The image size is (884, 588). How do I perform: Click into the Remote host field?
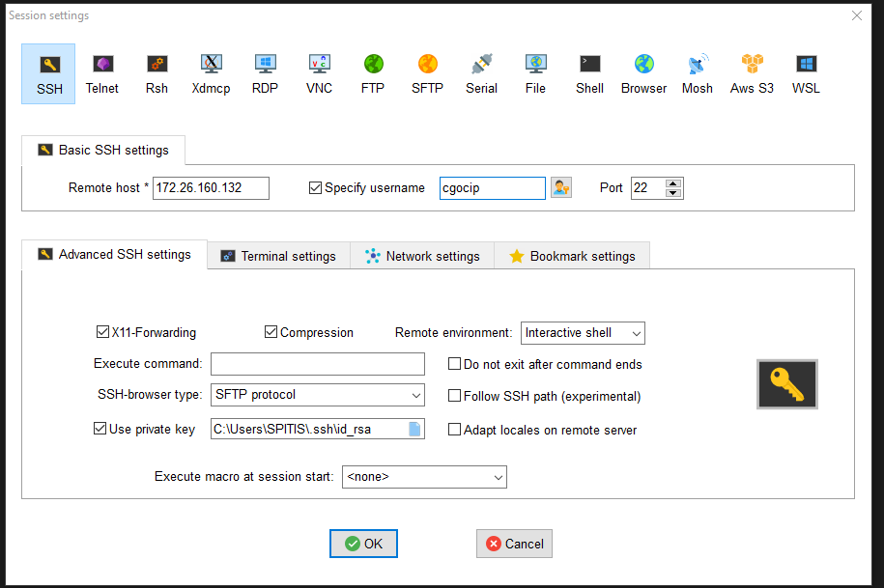[x=211, y=187]
